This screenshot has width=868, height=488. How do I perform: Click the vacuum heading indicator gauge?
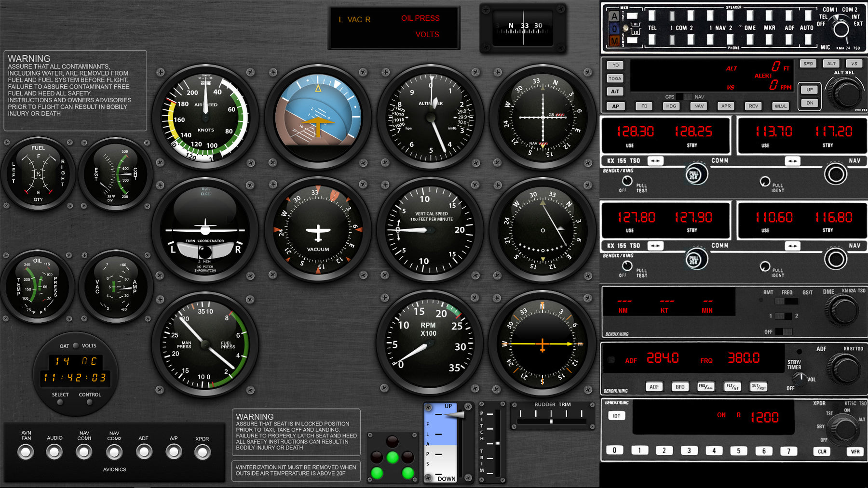point(318,230)
